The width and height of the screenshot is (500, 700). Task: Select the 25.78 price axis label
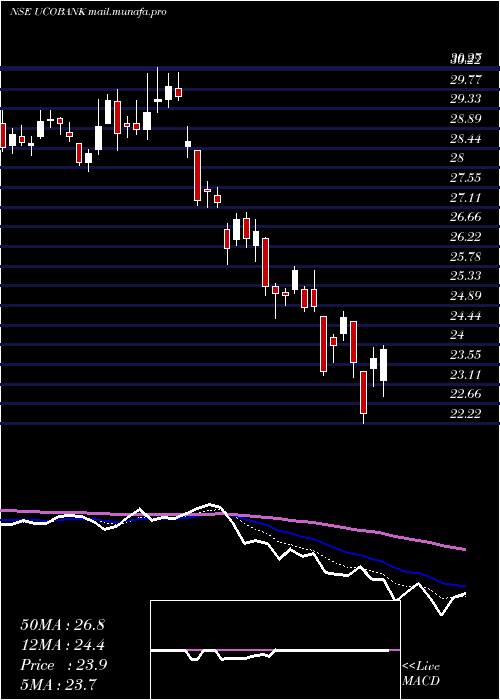coord(466,257)
